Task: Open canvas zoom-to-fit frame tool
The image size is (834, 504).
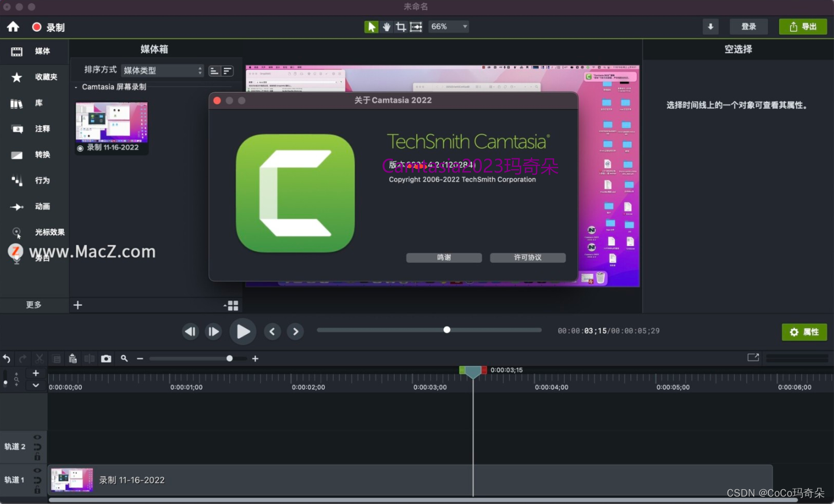Action: coord(416,27)
